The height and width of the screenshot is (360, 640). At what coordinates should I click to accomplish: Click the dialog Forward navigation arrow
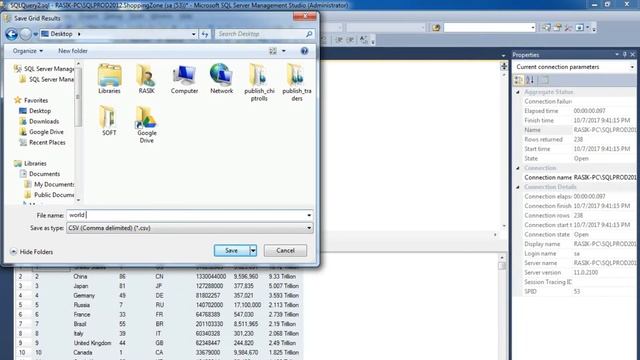(25, 34)
